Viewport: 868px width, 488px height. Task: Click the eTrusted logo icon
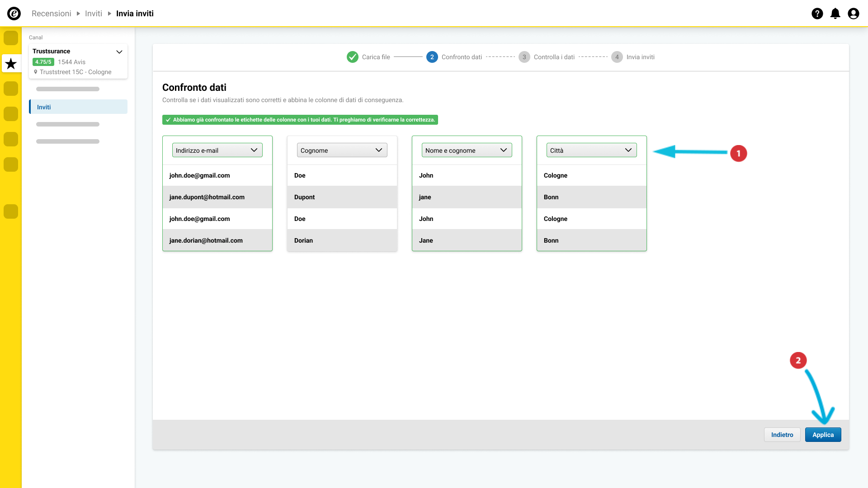[14, 14]
